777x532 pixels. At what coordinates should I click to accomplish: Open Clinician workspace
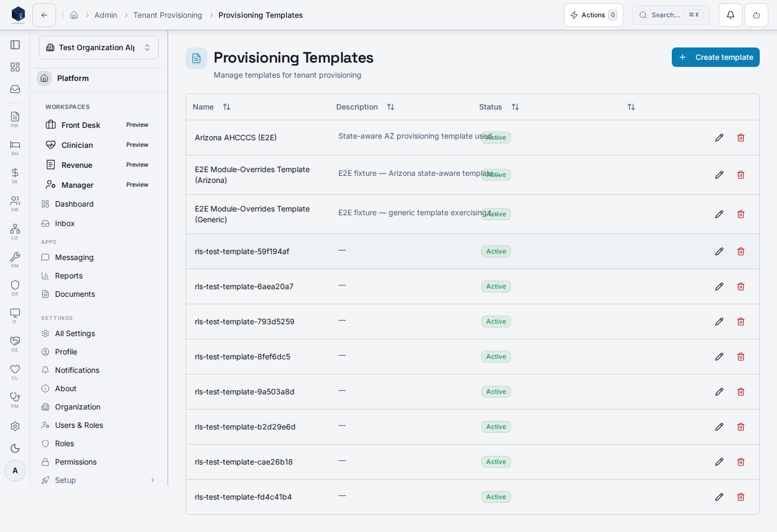(x=99, y=145)
